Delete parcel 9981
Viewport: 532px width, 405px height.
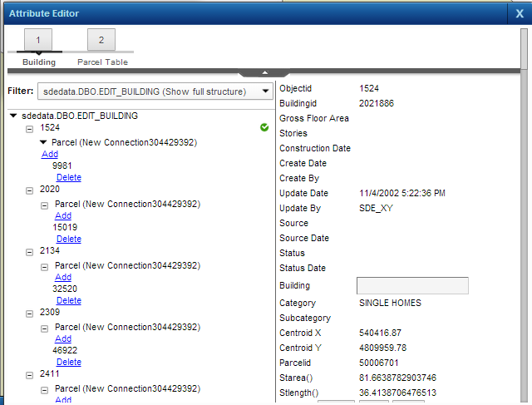click(x=68, y=177)
